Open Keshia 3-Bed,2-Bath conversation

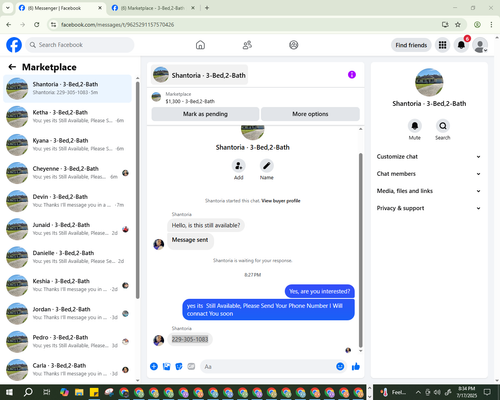pyautogui.click(x=68, y=285)
